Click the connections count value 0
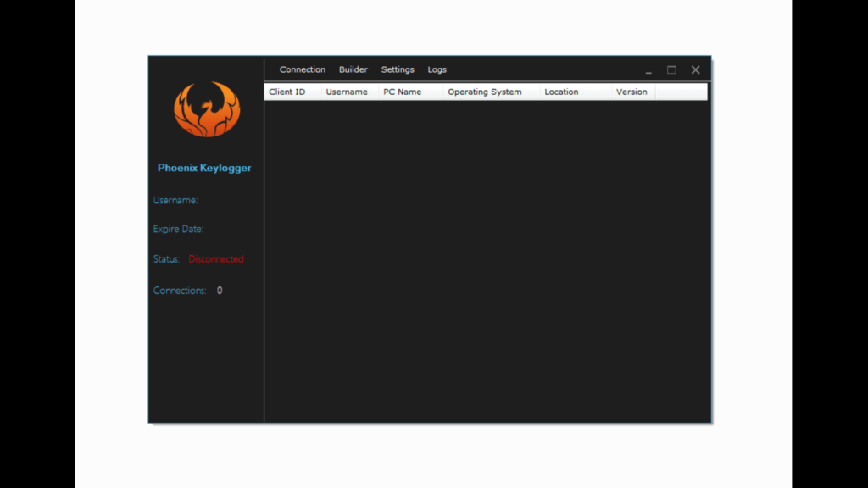Image resolution: width=868 pixels, height=488 pixels. 220,291
